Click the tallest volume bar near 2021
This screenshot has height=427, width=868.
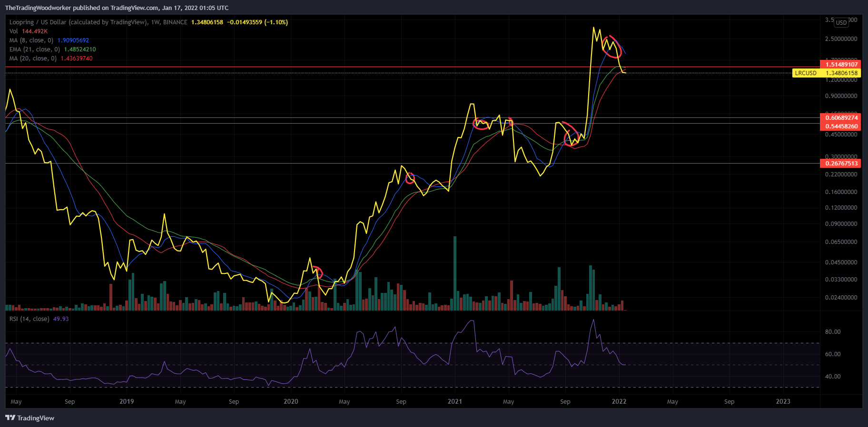[x=455, y=273]
